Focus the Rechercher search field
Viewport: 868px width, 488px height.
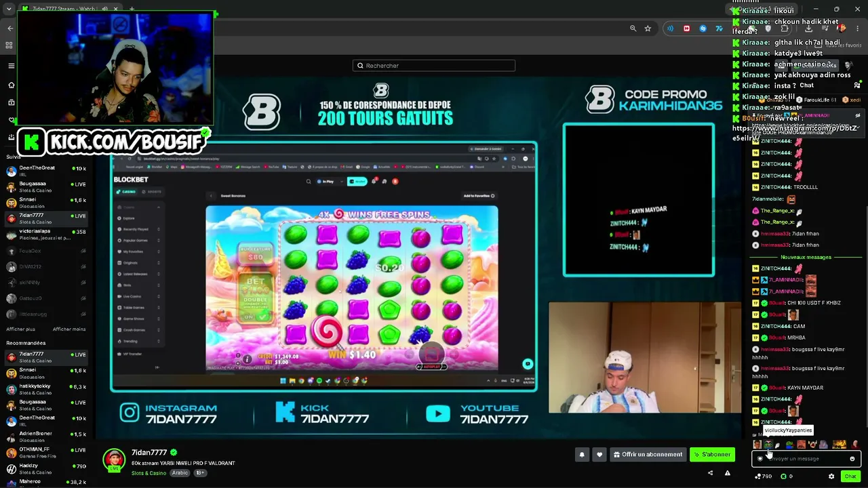pyautogui.click(x=434, y=66)
